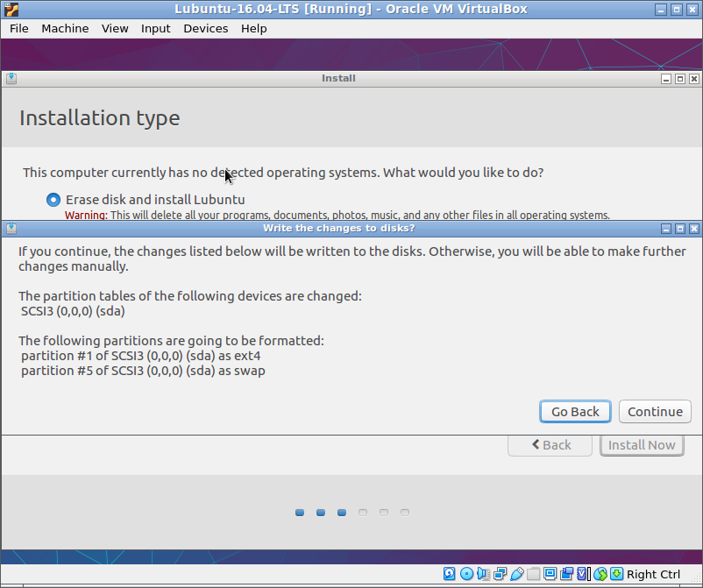
Task: Click the 'partition #1 ... as ext4' line
Action: click(x=141, y=356)
